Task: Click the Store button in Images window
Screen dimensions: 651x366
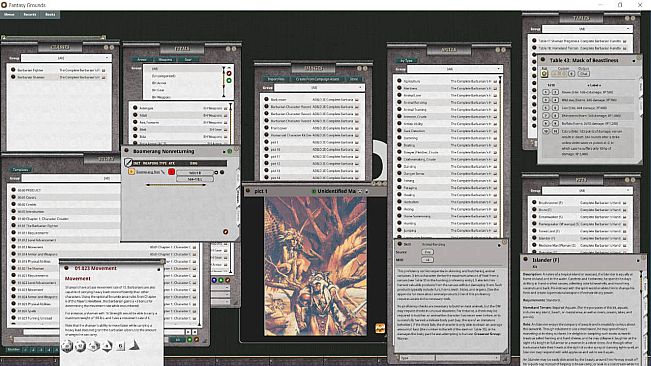Action: 354,79
